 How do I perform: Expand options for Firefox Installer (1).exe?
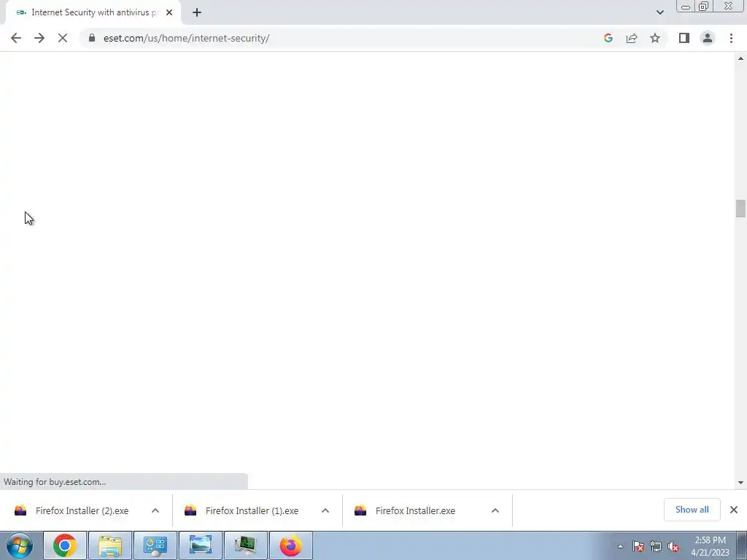click(325, 510)
